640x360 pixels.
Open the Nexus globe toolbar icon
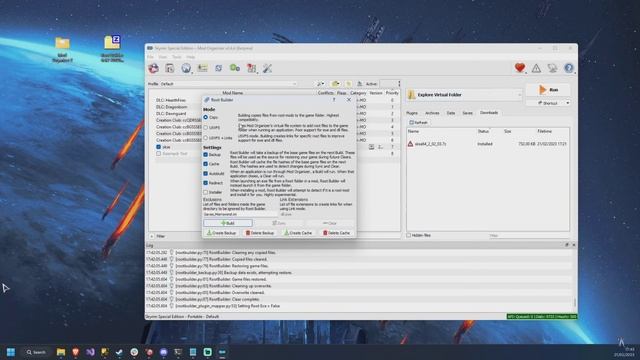(186, 68)
